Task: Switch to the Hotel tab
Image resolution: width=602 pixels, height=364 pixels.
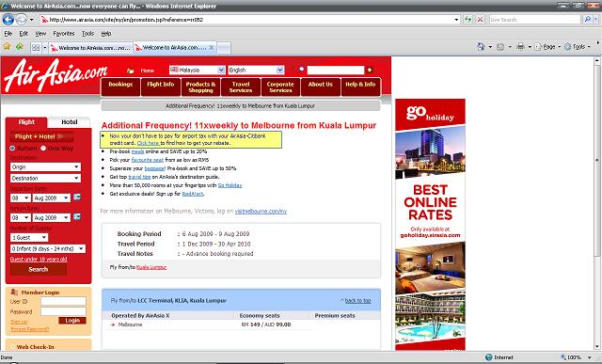Action: coord(69,122)
